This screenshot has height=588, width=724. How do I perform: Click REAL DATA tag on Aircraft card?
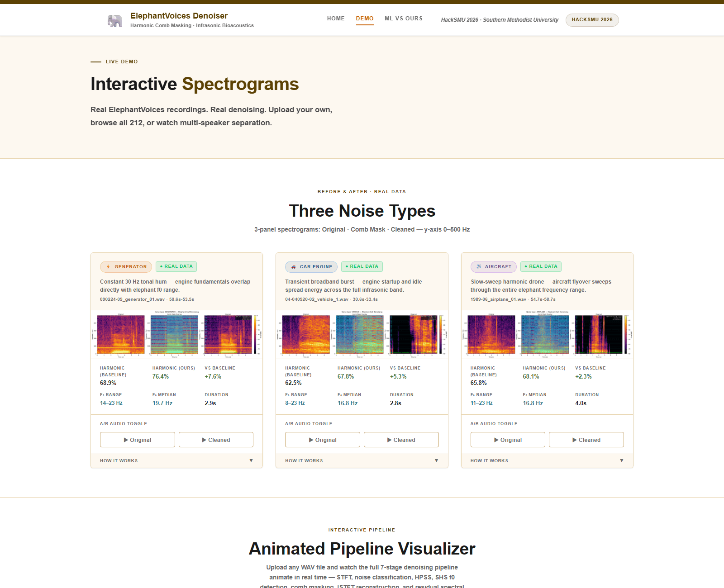point(541,266)
